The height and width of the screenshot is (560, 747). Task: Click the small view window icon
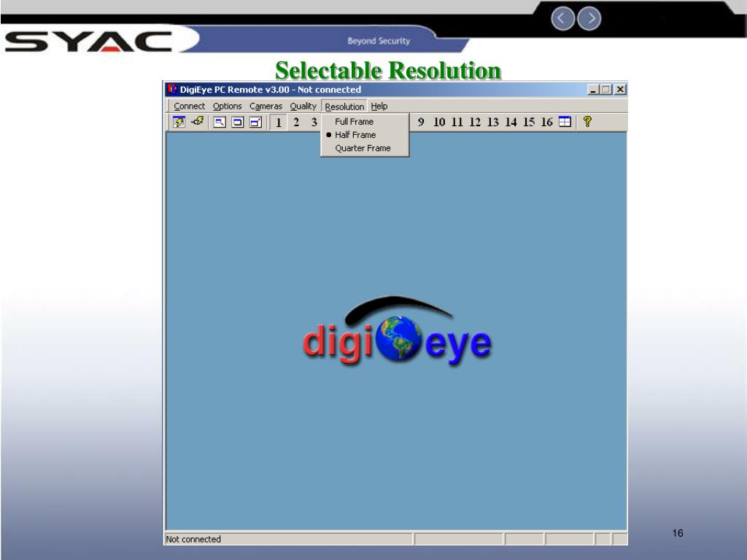click(219, 122)
